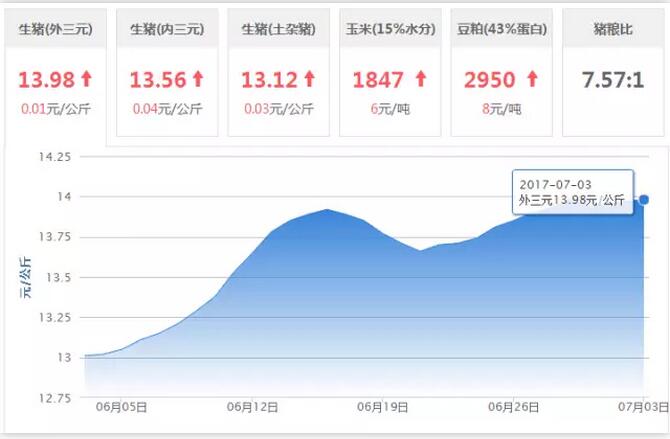
Task: Switch to the 玉米(15%水分) tab
Action: [x=389, y=29]
